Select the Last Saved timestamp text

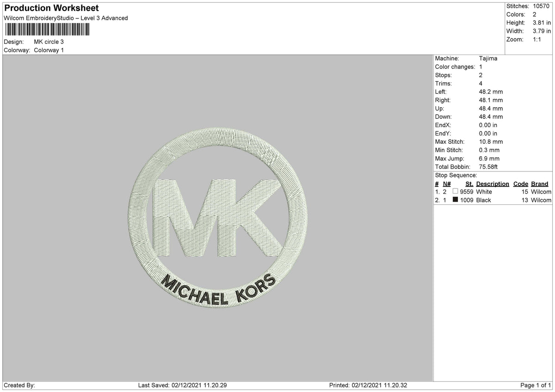point(180,384)
